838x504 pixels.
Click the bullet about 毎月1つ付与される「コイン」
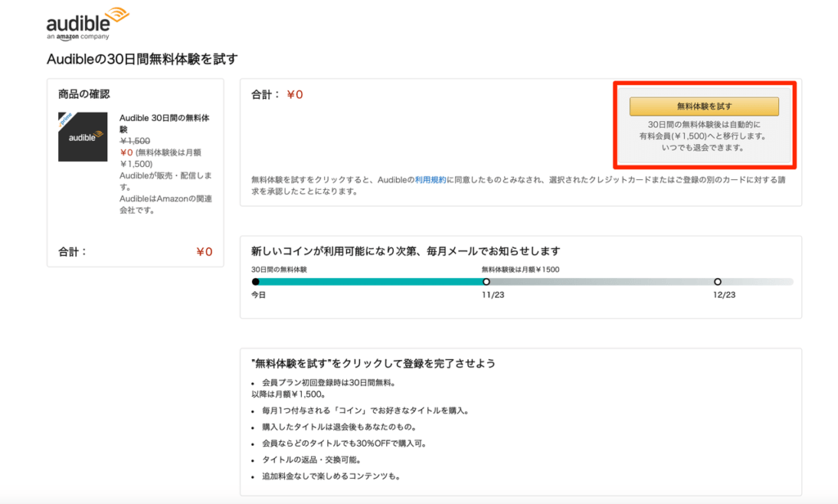(366, 411)
